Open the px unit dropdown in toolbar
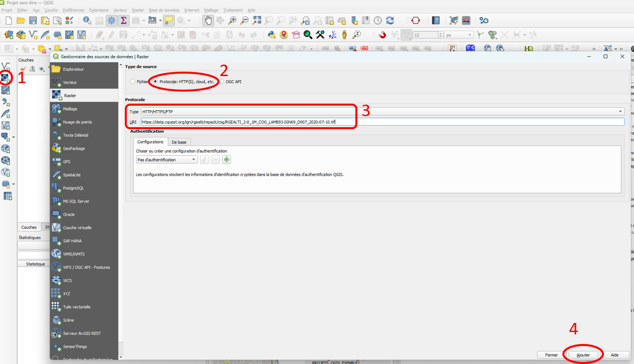Viewport: 634px width, 364px height. point(459,35)
